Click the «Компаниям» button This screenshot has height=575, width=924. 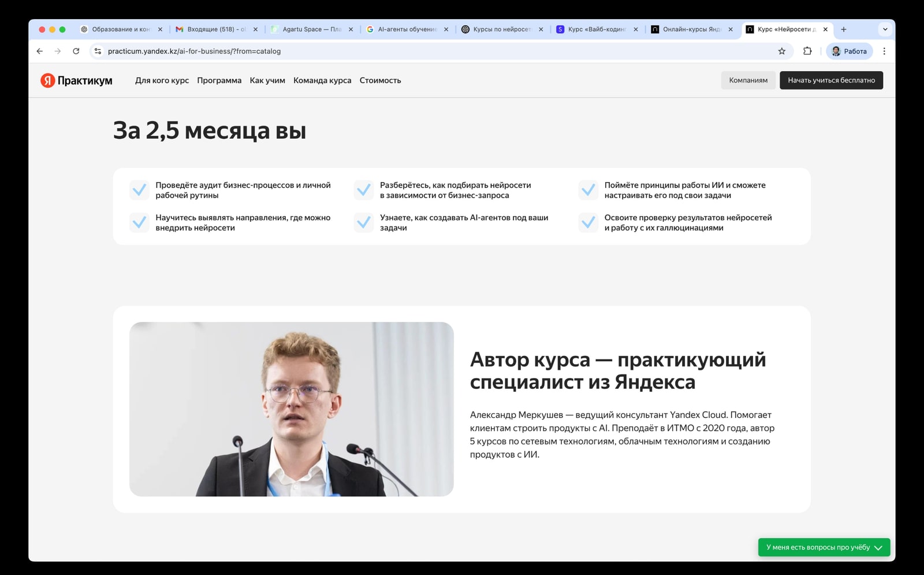click(748, 80)
